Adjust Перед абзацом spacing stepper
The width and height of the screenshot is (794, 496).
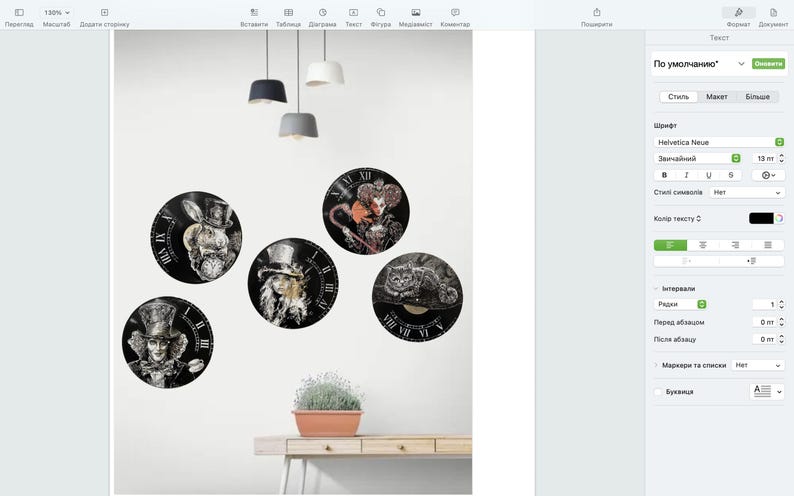point(781,322)
